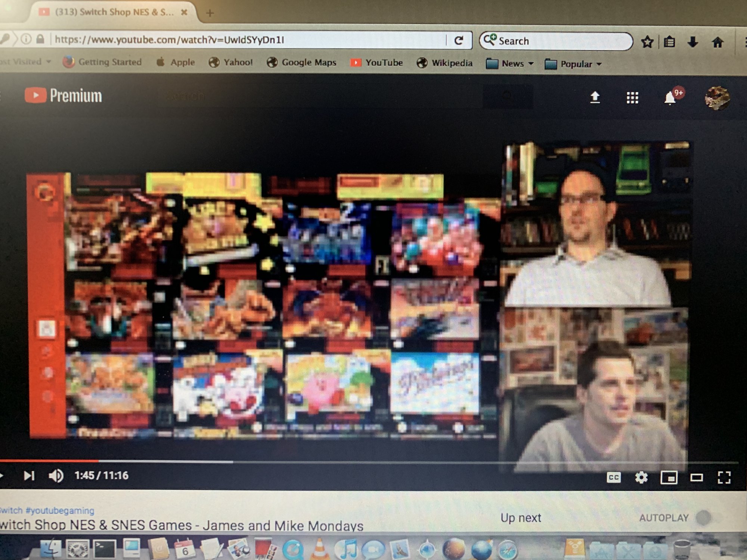
Task: Activate miniplayer
Action: pos(669,477)
